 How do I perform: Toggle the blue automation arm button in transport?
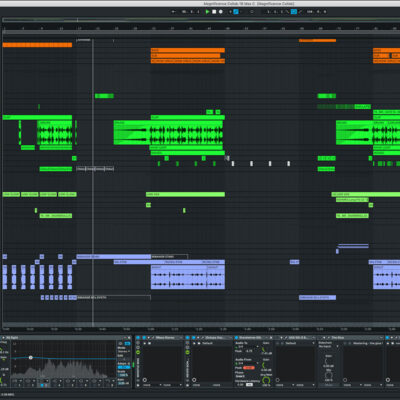(236, 12)
